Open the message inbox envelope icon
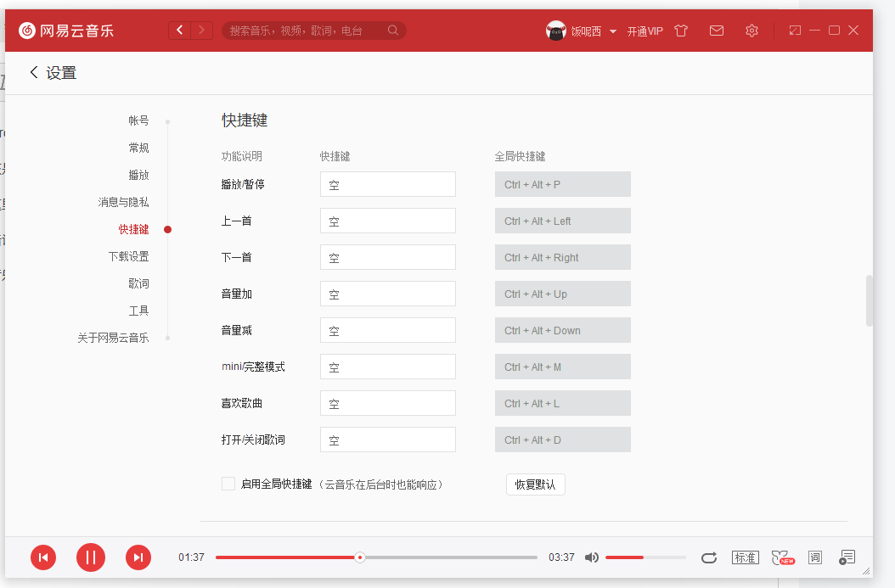Image resolution: width=895 pixels, height=588 pixels. [x=716, y=30]
